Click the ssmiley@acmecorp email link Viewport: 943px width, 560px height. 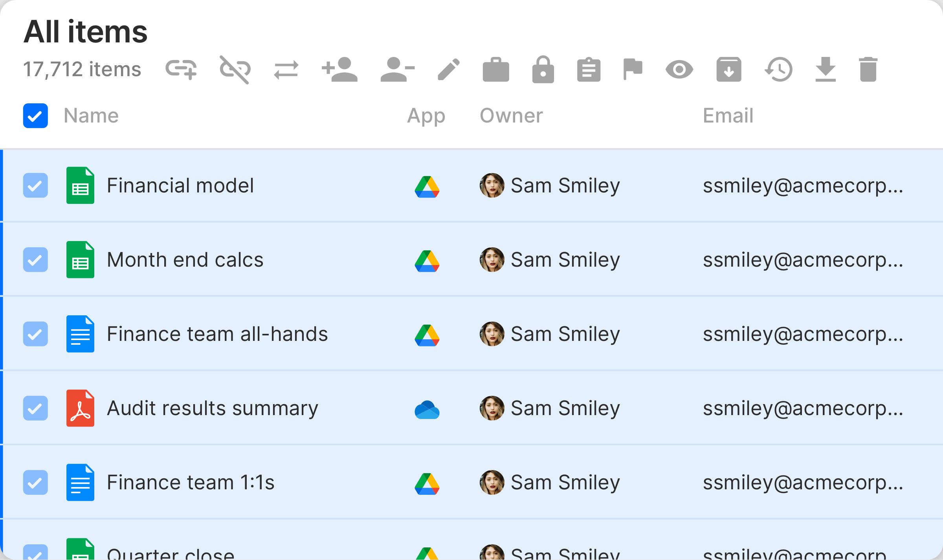(x=804, y=185)
